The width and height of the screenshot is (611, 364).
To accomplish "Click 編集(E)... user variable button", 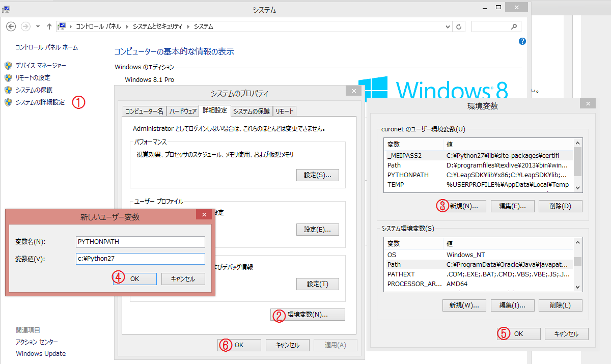I will click(x=512, y=206).
